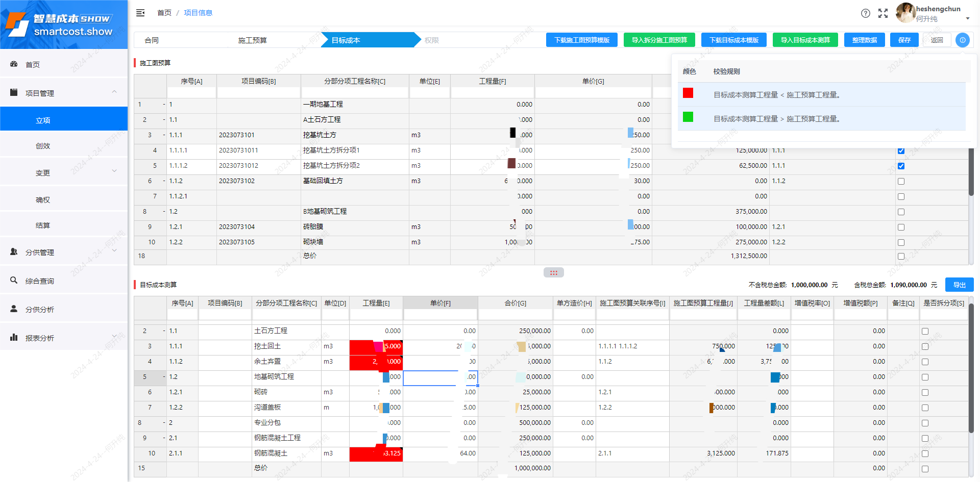The image size is (980, 482).
Task: Open 报表分析 via the bar chart icon
Action: click(x=13, y=337)
